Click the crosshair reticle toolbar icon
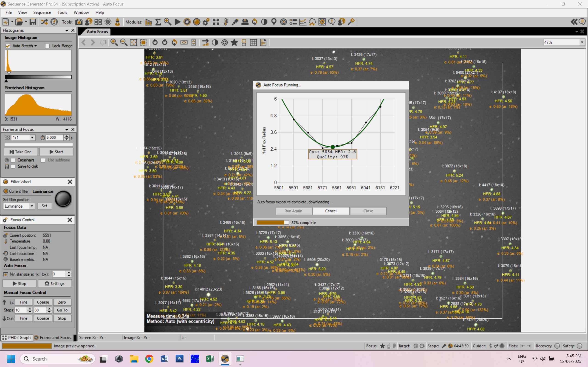The height and width of the screenshot is (367, 588). tap(224, 42)
